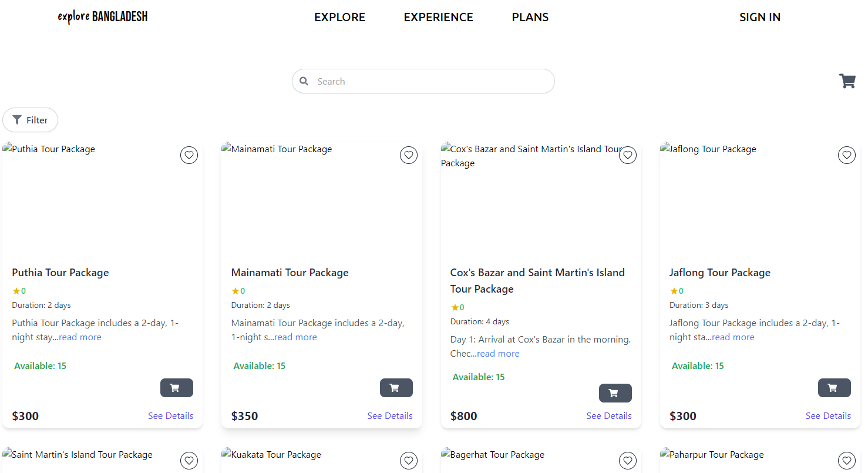Favorite the Saint Martin's Island Tour Package
Image resolution: width=868 pixels, height=473 pixels.
(x=189, y=461)
